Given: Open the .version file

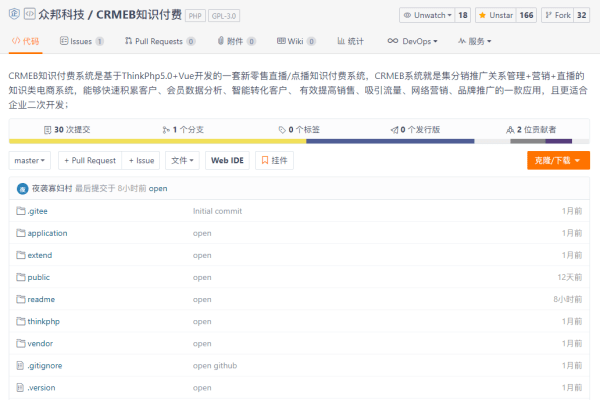Looking at the screenshot, I should point(41,388).
